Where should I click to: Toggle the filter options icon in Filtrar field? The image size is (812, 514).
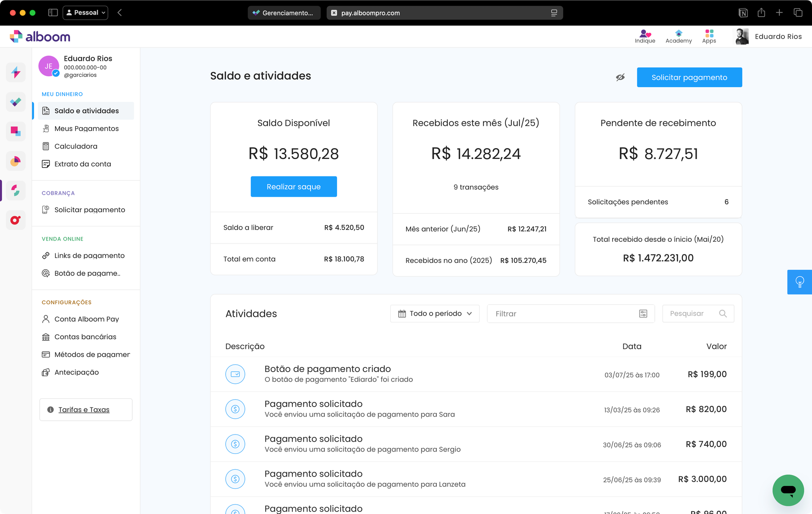click(x=643, y=313)
